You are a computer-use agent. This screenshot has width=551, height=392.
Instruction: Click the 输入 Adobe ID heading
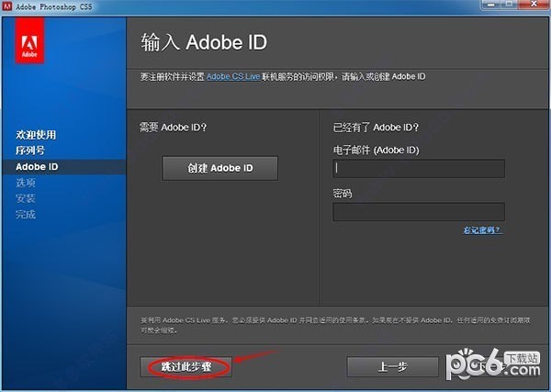pyautogui.click(x=204, y=42)
